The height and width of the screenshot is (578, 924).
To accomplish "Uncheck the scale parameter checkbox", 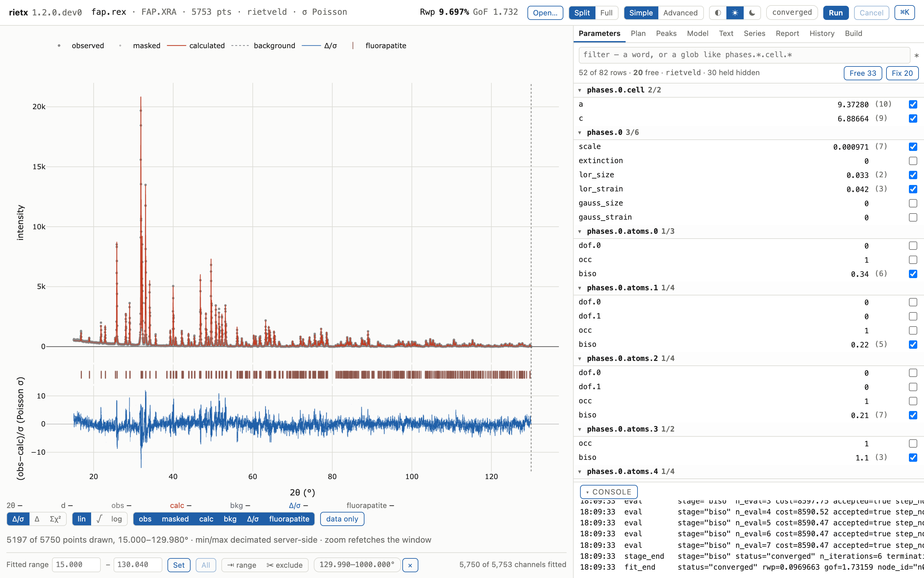I will (x=913, y=147).
